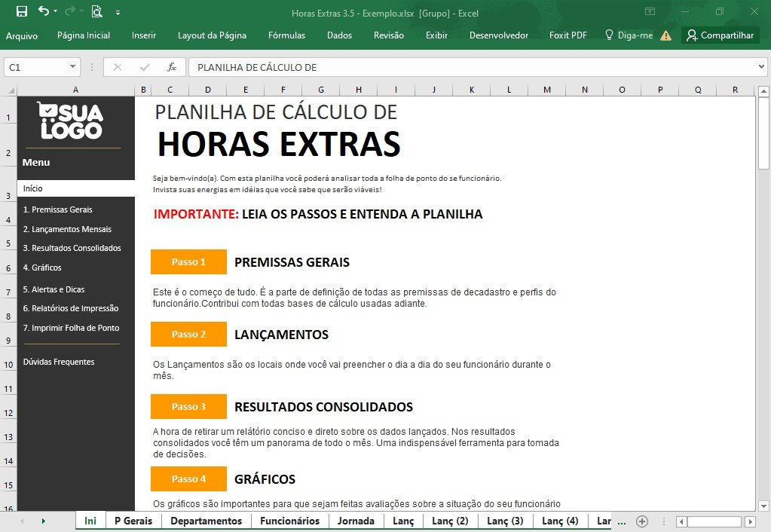The width and height of the screenshot is (771, 532).
Task: Select column A header
Action: 75,90
